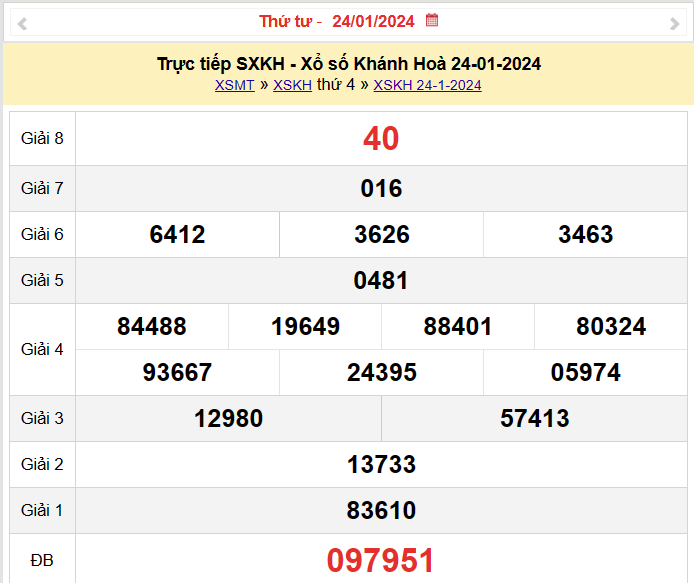This screenshot has height=583, width=694.
Task: Select Giải 4 number 19649
Action: click(305, 326)
